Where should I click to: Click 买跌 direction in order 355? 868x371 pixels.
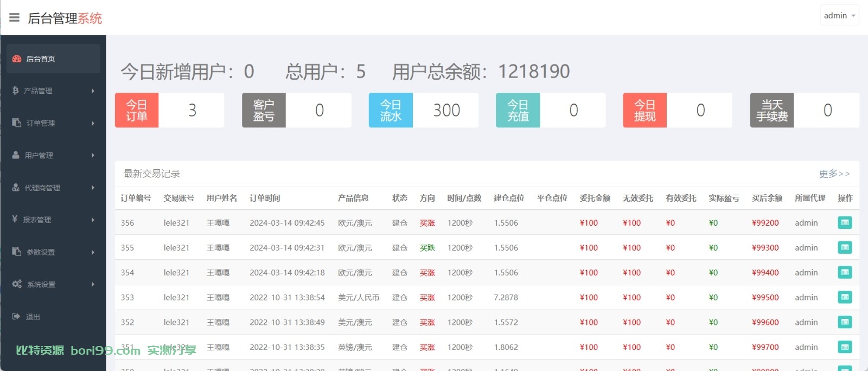coord(427,248)
